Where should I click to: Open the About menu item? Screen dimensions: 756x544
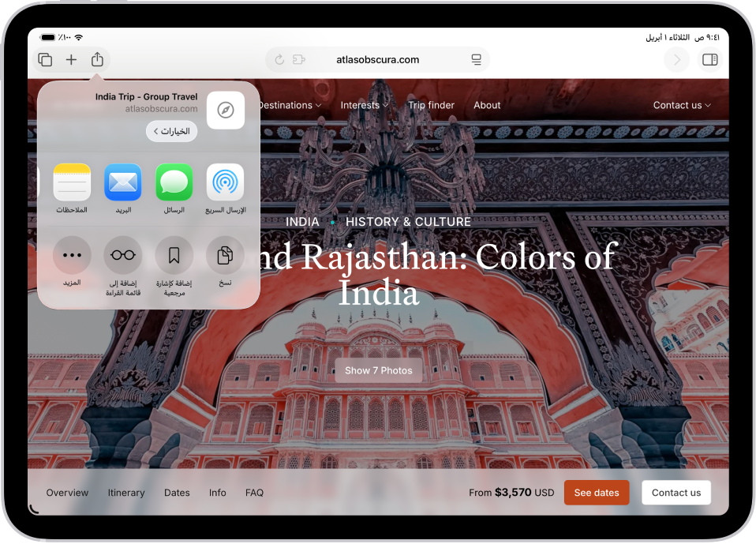tap(487, 105)
